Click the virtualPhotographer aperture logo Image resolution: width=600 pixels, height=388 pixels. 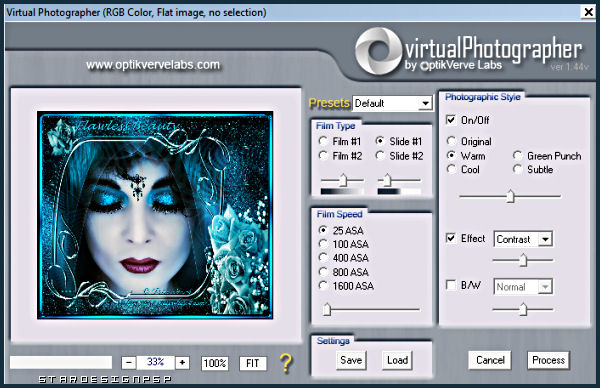[x=378, y=51]
